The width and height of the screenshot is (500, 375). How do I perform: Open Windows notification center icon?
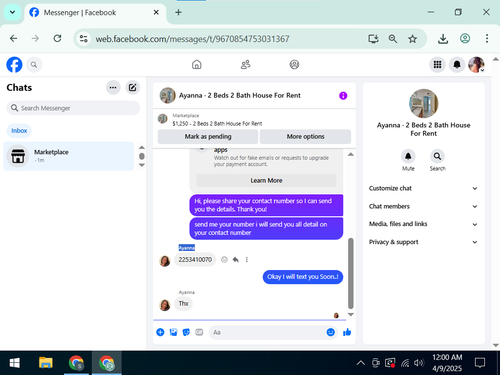point(480,363)
